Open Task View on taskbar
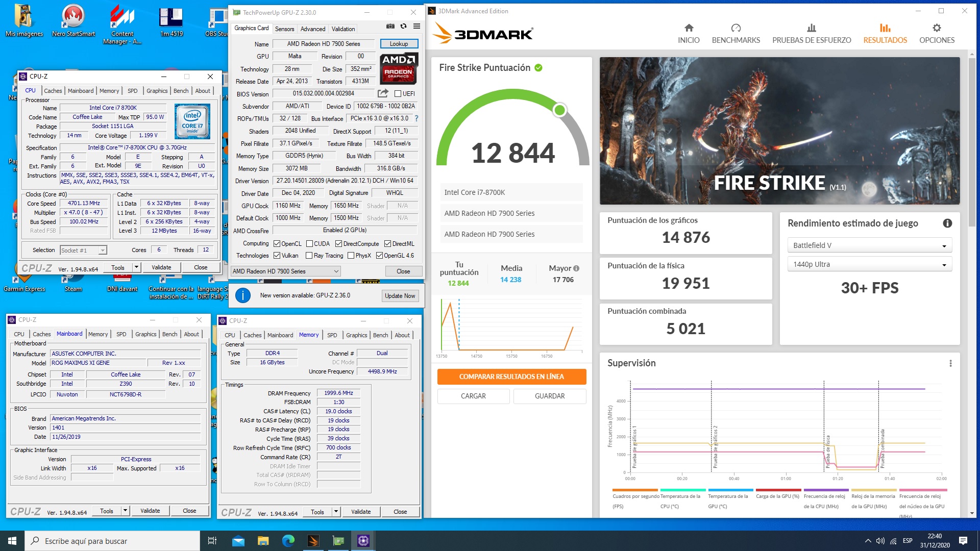Image resolution: width=980 pixels, height=551 pixels. click(212, 541)
